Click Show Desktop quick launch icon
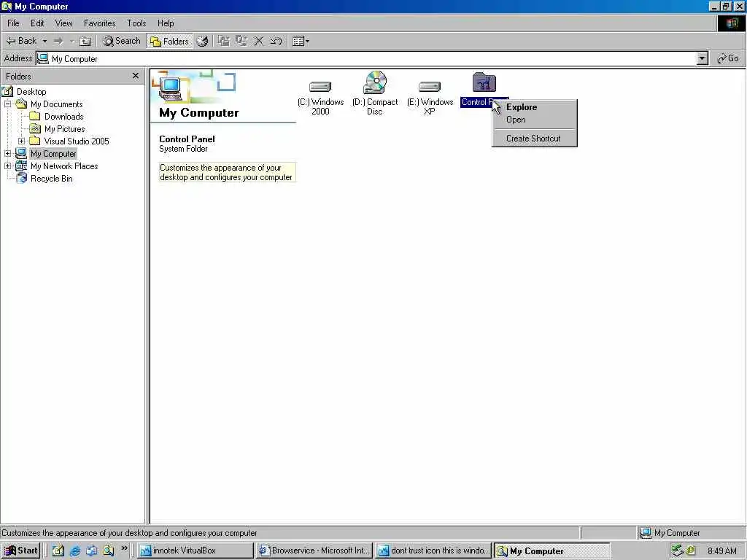This screenshot has width=747, height=560. coord(58,551)
